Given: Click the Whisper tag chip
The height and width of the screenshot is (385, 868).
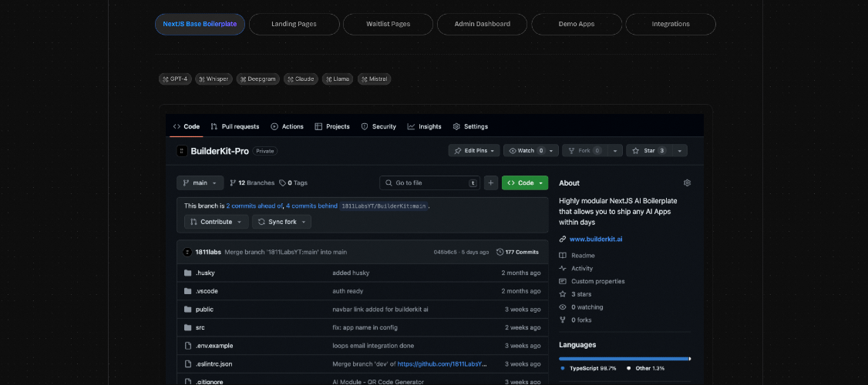Looking at the screenshot, I should pos(214,79).
